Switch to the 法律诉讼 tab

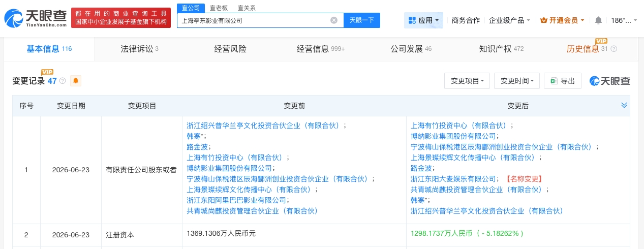coord(139,49)
